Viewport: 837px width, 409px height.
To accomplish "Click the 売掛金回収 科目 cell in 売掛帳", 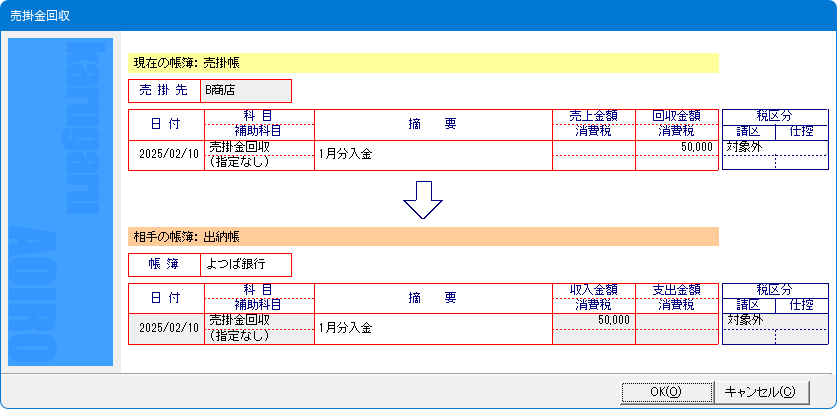I will coord(259,147).
